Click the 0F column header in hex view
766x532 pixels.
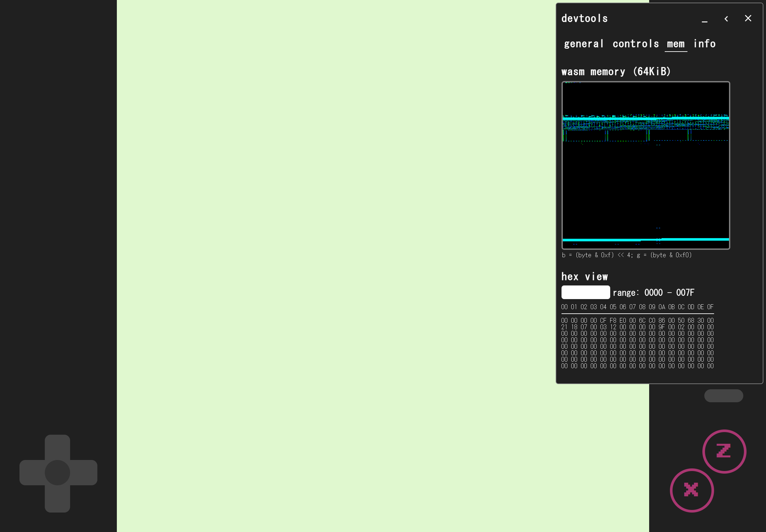pyautogui.click(x=710, y=307)
